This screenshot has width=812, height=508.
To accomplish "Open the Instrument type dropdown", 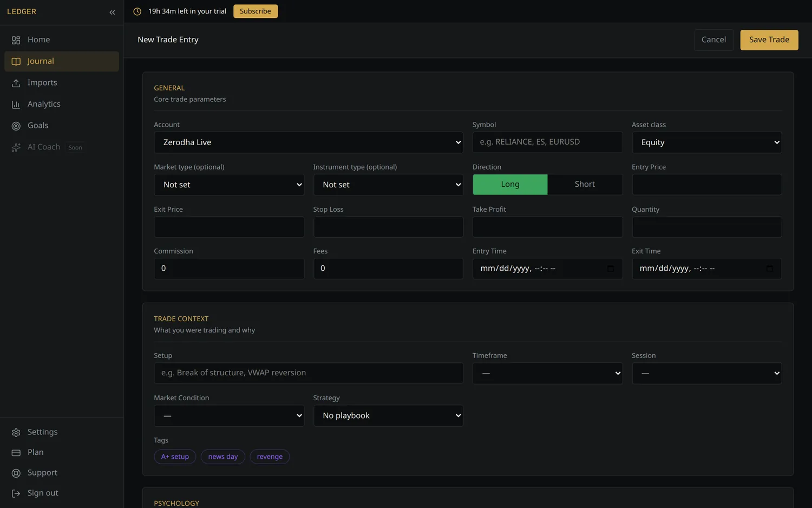I will point(388,185).
